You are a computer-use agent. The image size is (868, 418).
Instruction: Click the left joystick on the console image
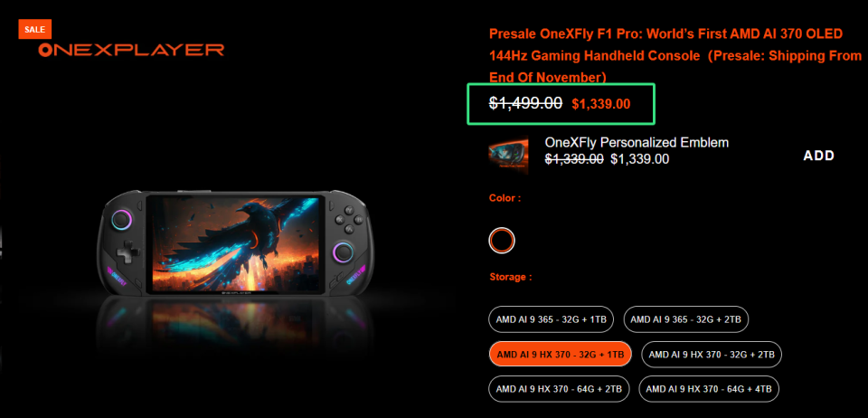122,220
